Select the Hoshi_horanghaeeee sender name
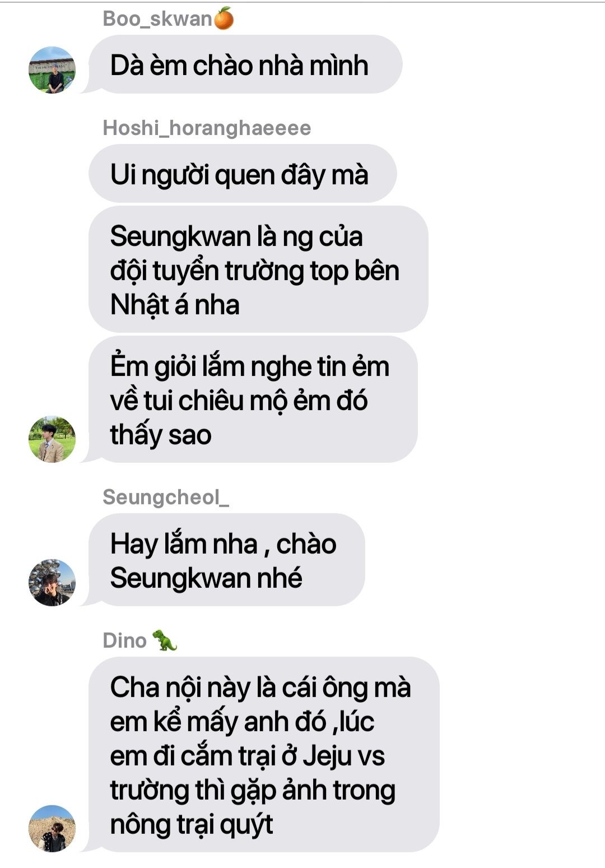 pos(207,128)
